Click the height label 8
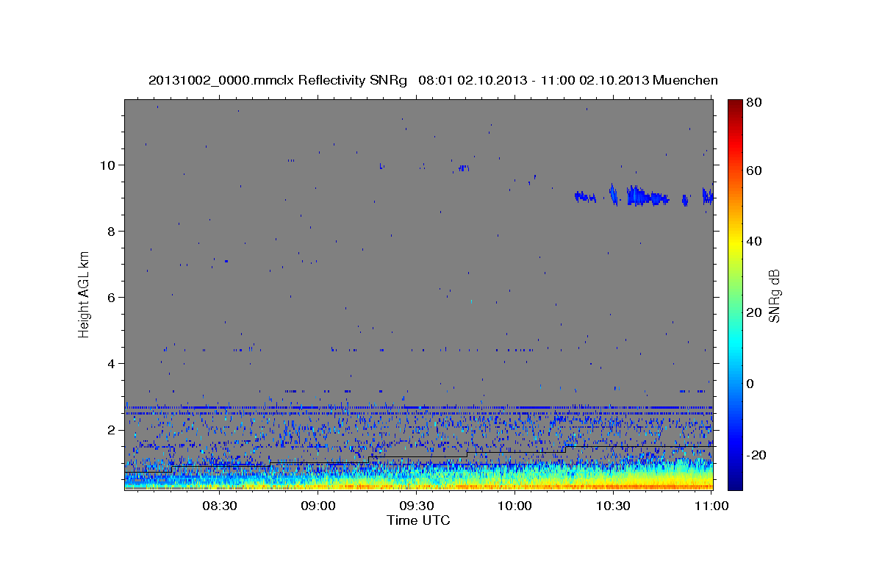 pos(112,231)
